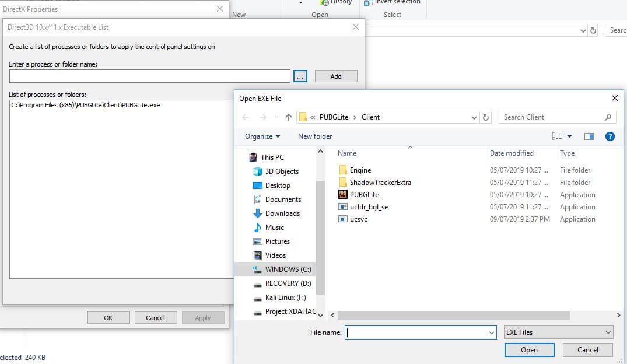The width and height of the screenshot is (627, 364).
Task: Select Downloads in navigation pane
Action: [282, 213]
